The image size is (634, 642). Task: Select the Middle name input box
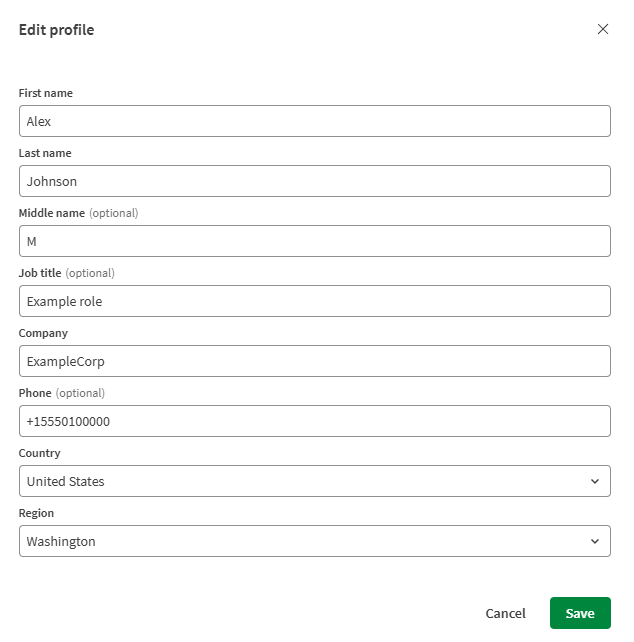pos(314,241)
